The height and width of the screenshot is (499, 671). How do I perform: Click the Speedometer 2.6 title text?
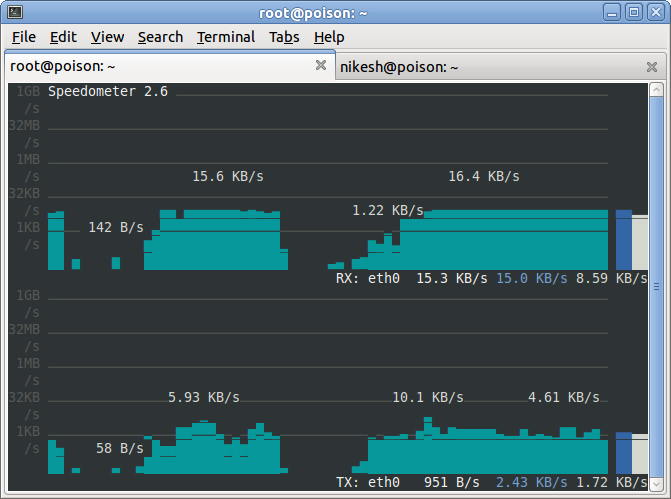pos(108,91)
